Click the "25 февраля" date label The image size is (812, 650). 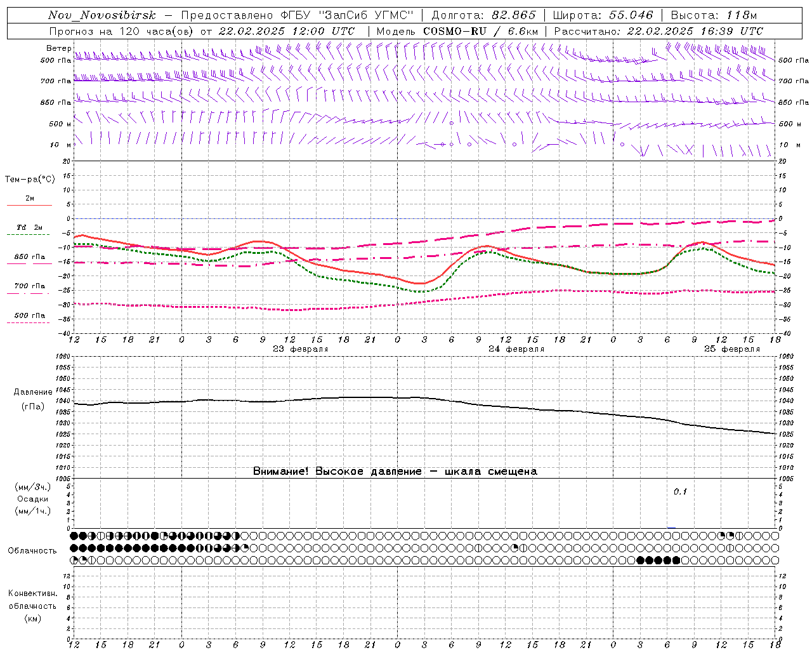click(x=732, y=349)
